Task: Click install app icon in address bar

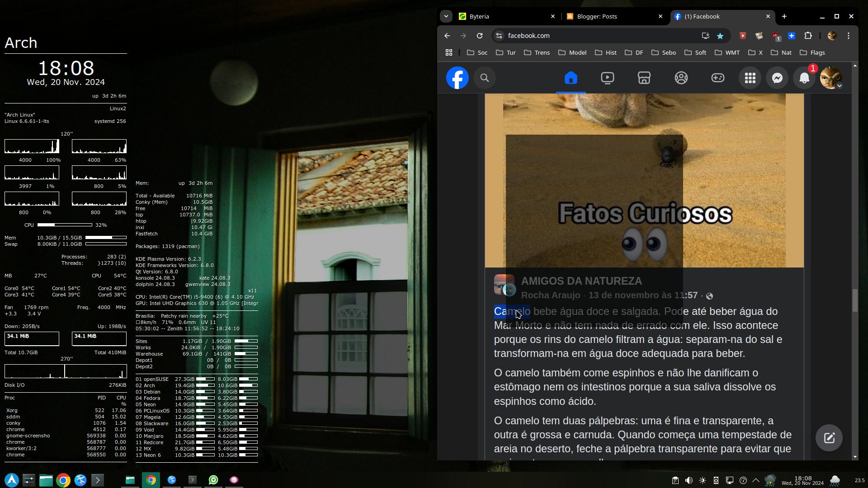Action: point(705,36)
